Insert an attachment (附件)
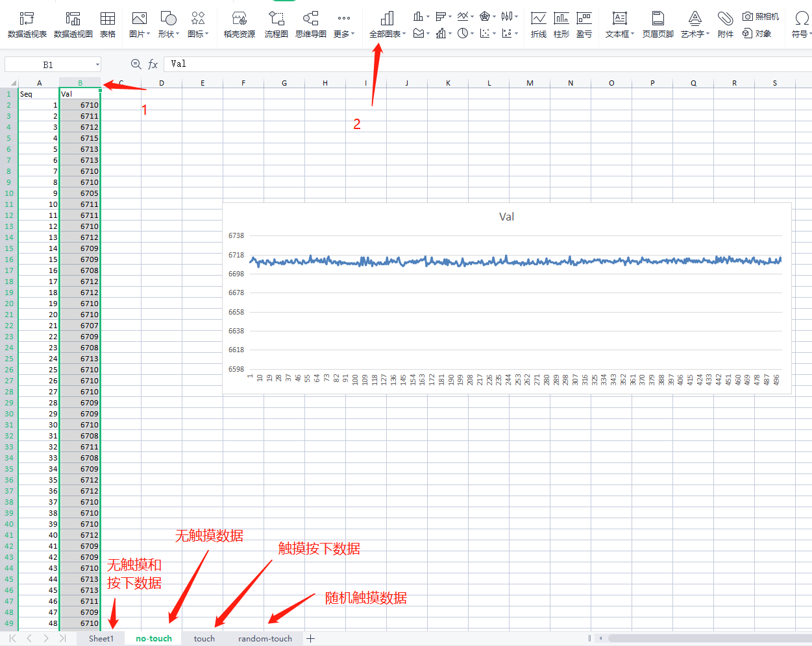 pos(726,25)
